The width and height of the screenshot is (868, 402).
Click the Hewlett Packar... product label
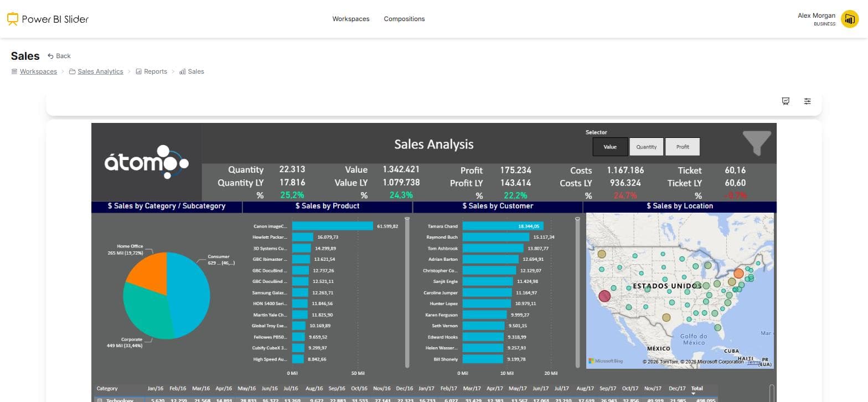click(270, 237)
